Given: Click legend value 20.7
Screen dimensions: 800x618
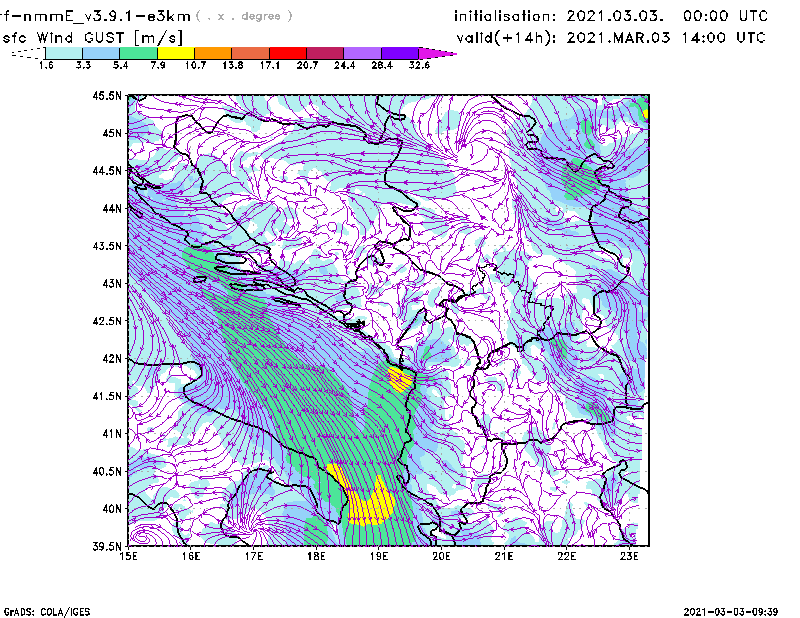Looking at the screenshot, I should tap(307, 65).
